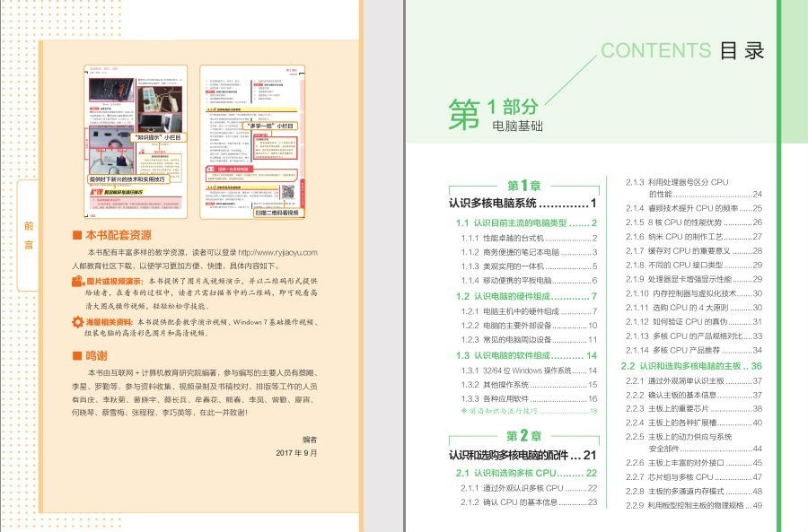Open the http://www.ryjiaoyu.com link

[x=277, y=252]
